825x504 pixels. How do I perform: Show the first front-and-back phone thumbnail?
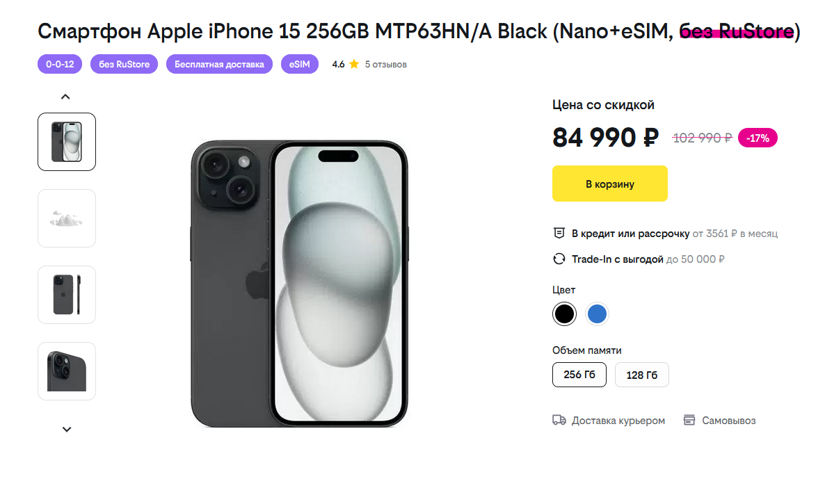67,142
